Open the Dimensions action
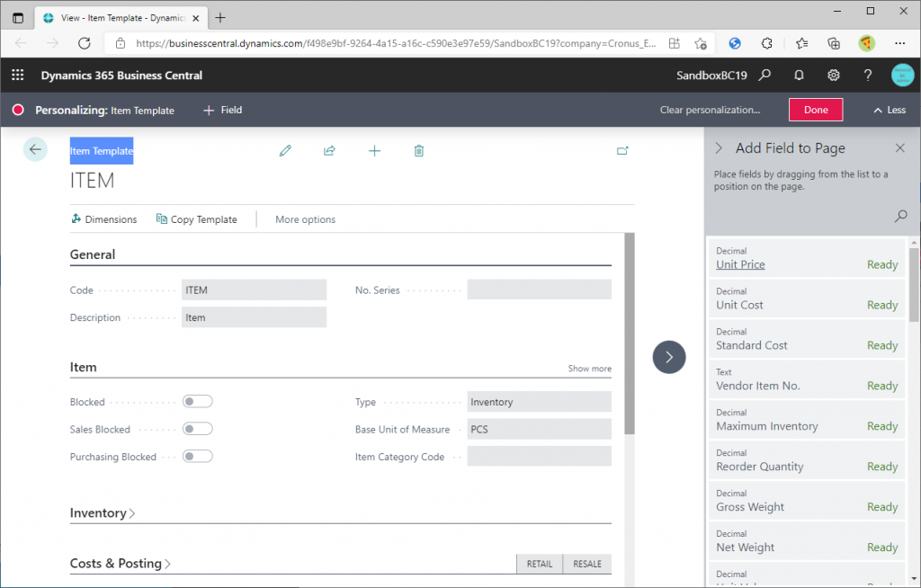 point(104,219)
